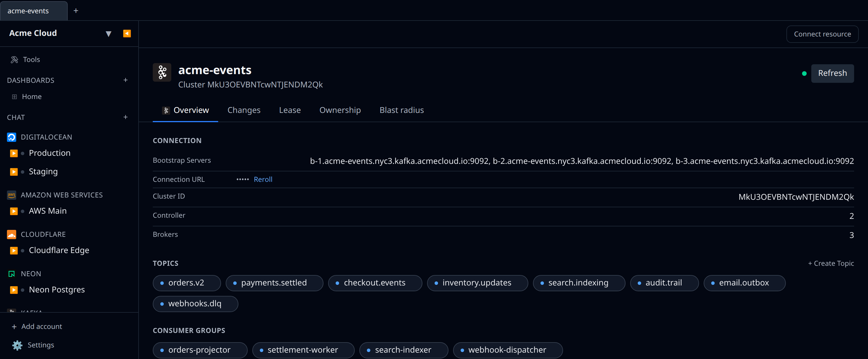Select Cloudflare Edge in the sidebar
Viewport: 868px width, 359px height.
pos(59,250)
